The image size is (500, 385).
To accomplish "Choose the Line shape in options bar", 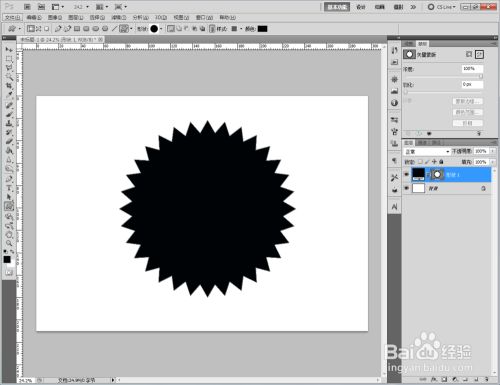I will [x=114, y=29].
